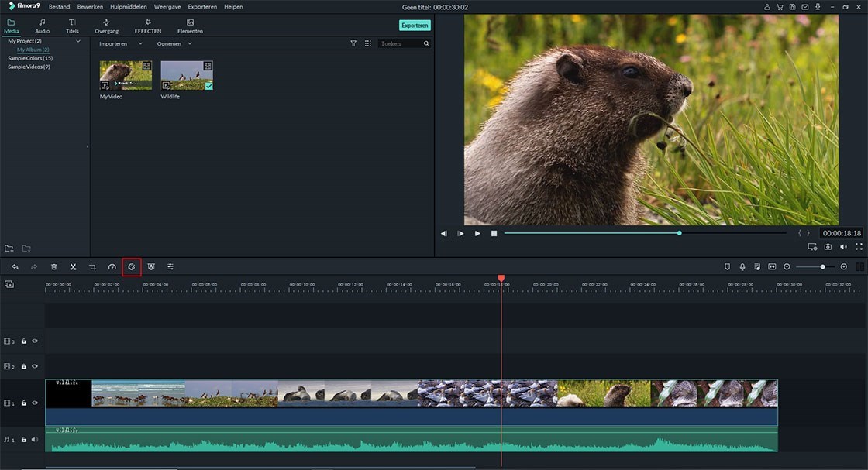Screen dimensions: 868x470
Task: Open the user account icon
Action: (x=766, y=7)
